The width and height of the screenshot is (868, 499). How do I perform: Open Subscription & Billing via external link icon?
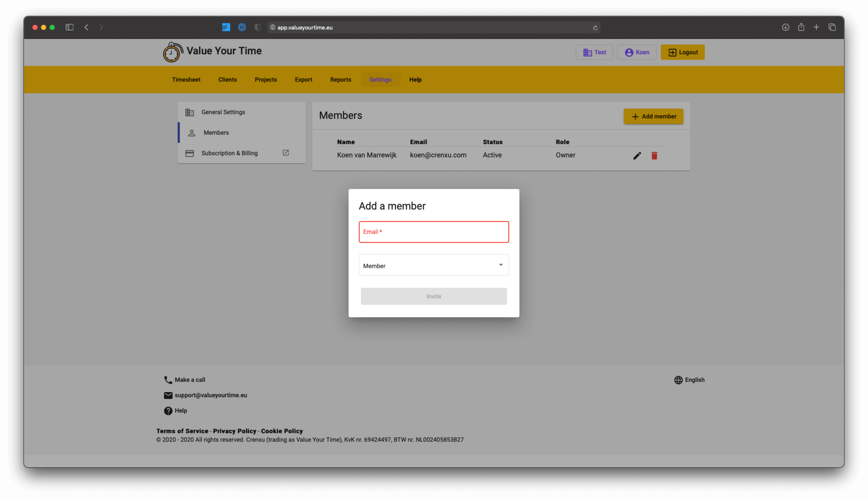[x=285, y=153]
